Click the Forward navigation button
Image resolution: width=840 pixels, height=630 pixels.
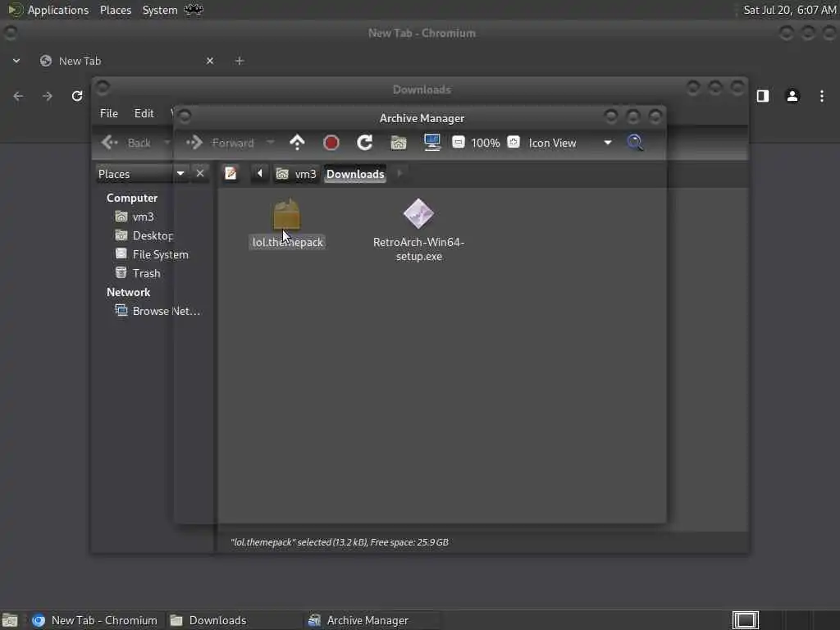pyautogui.click(x=220, y=143)
